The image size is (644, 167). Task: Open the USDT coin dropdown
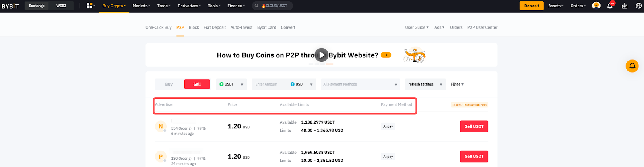tap(231, 84)
